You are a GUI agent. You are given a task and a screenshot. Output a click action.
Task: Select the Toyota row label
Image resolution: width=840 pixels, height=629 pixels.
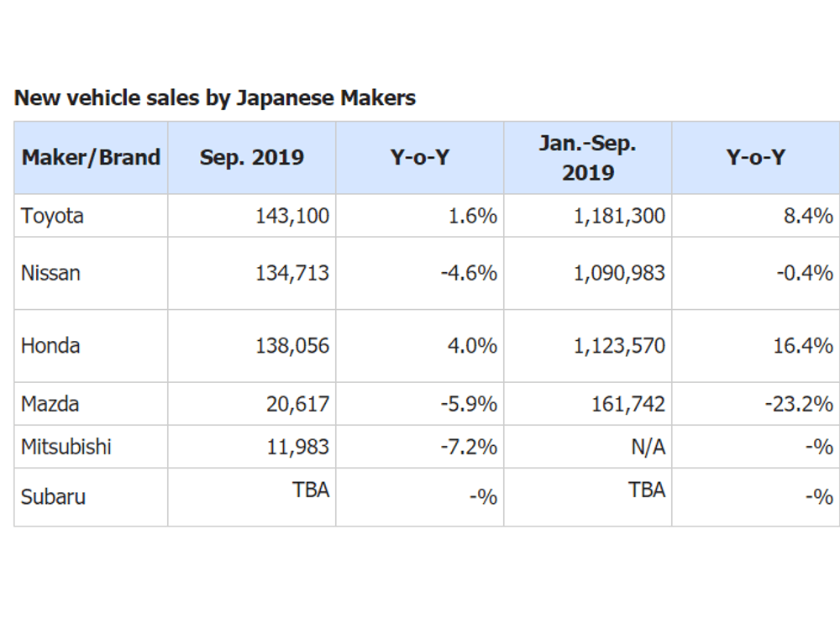tap(53, 216)
